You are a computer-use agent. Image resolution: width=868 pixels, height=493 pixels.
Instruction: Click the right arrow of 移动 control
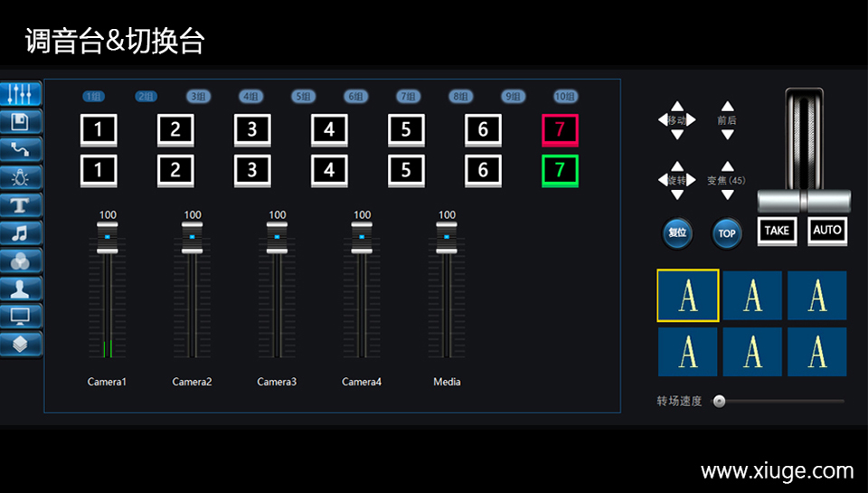692,120
